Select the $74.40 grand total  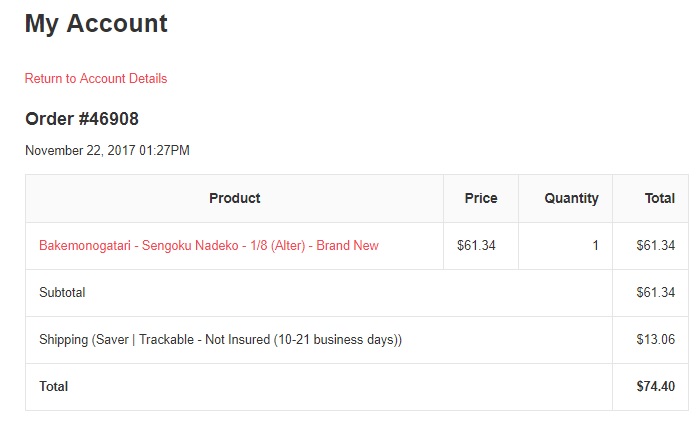tap(655, 386)
